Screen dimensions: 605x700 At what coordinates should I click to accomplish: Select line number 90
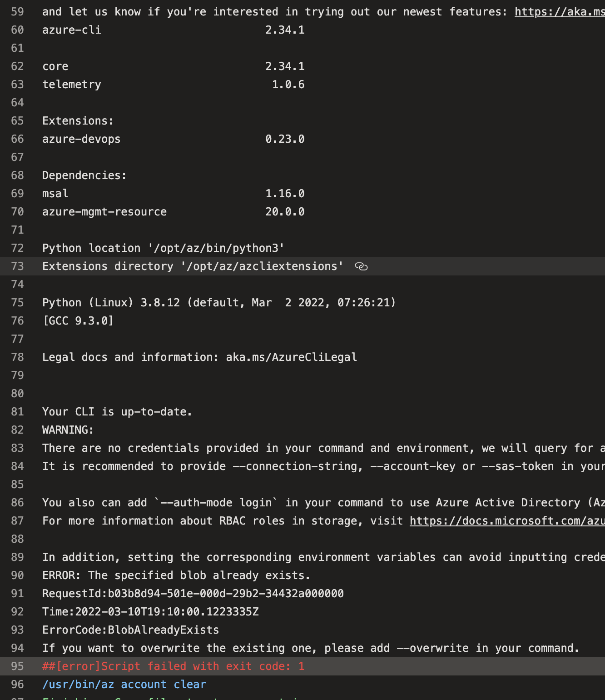coord(17,575)
